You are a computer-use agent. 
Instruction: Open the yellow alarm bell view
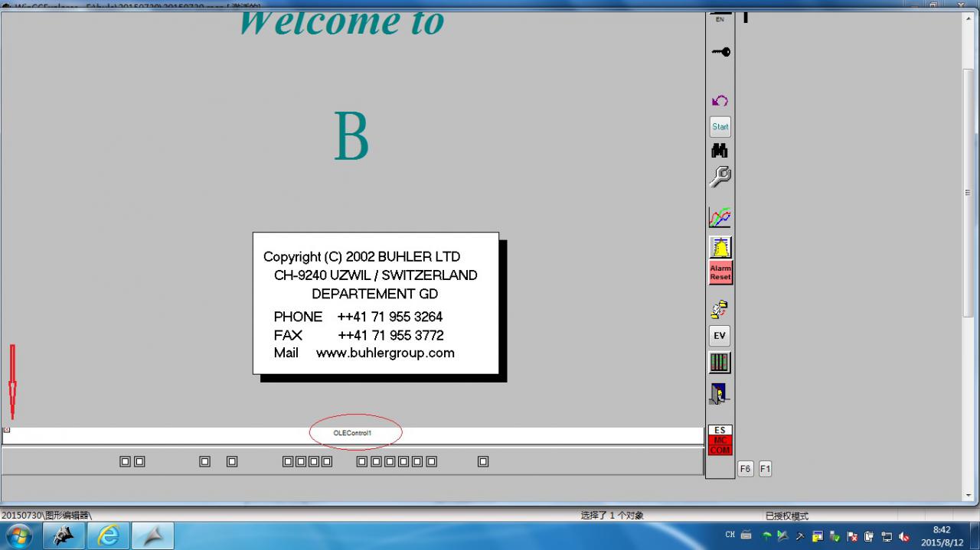720,247
